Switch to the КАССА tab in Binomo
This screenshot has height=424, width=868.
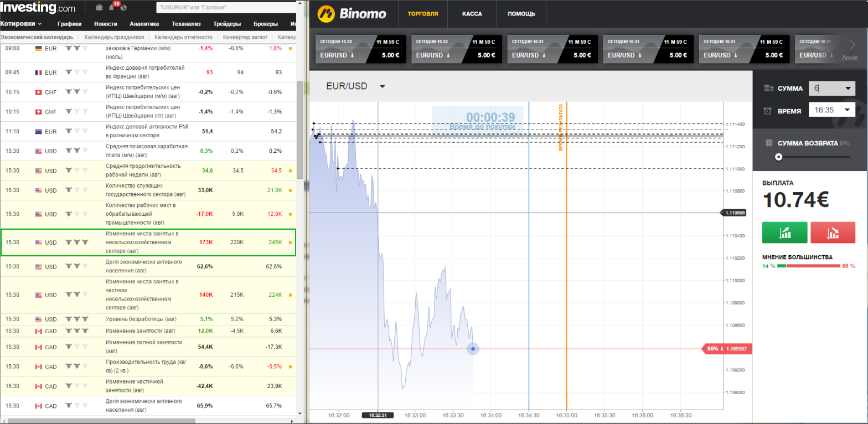pos(472,14)
